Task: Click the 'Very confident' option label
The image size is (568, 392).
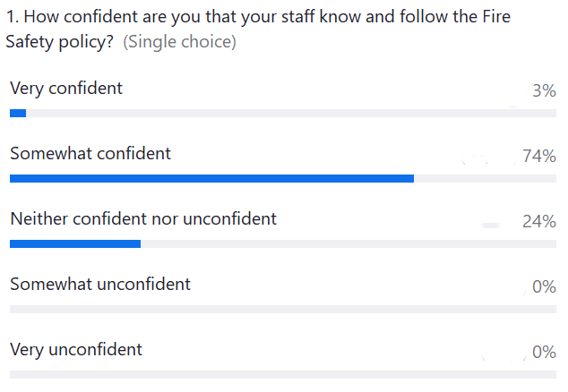Action: click(x=66, y=89)
